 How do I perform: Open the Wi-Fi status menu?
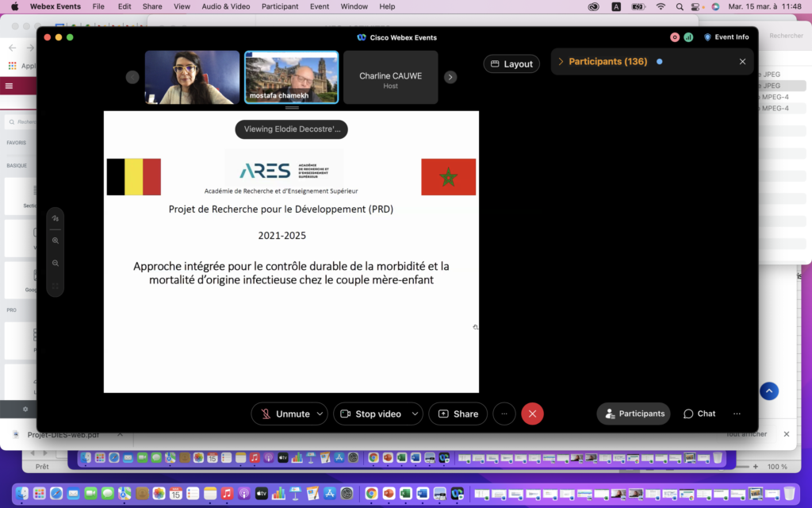661,6
